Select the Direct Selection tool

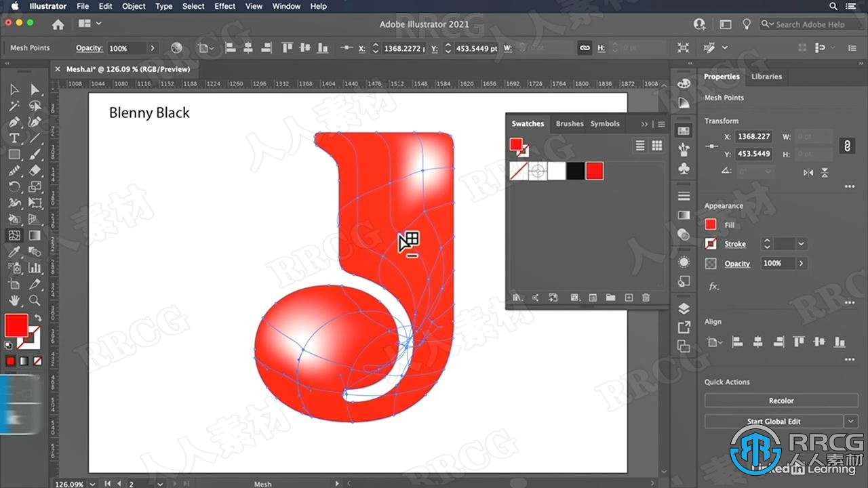click(35, 89)
